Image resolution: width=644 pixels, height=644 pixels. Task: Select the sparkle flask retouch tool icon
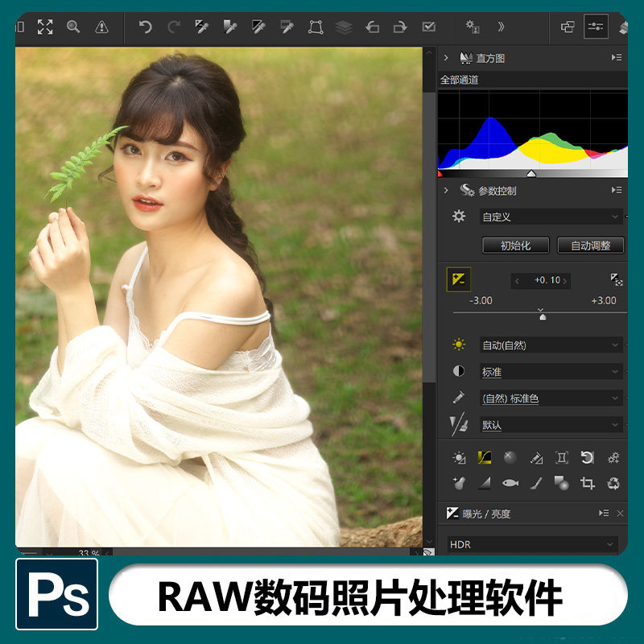point(459,483)
